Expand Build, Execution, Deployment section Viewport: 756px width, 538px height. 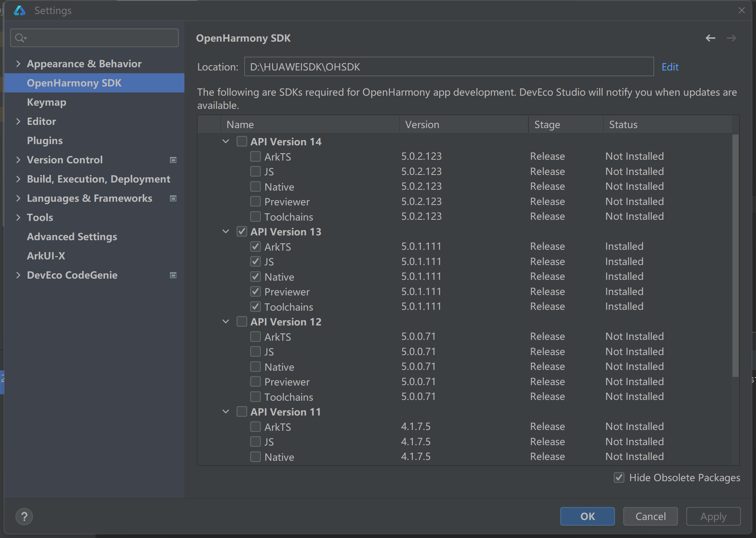[x=18, y=179]
